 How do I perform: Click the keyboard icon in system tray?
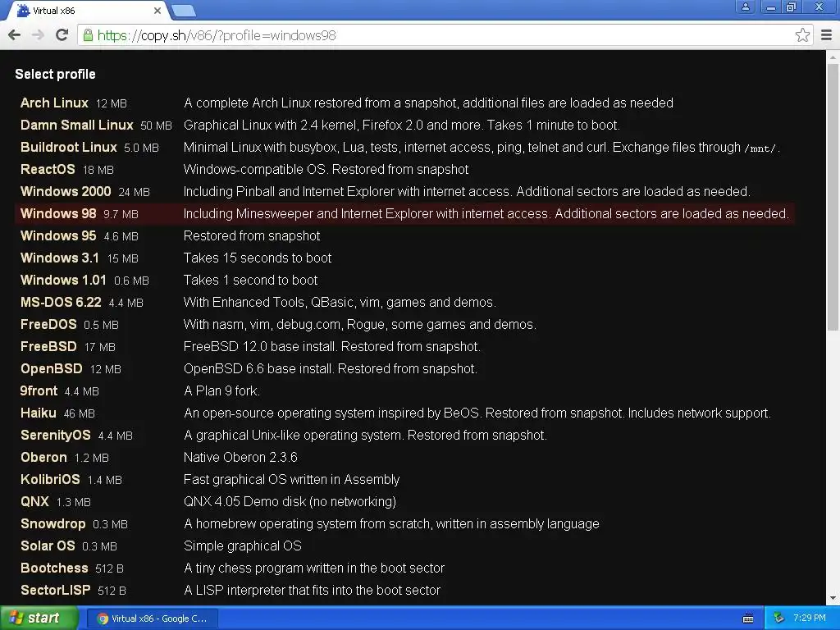tap(748, 619)
